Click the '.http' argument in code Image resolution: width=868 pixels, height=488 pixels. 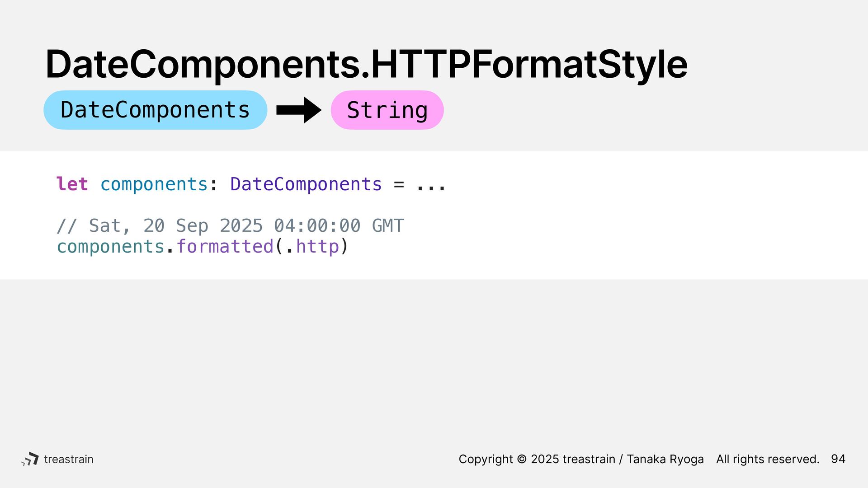(x=312, y=247)
